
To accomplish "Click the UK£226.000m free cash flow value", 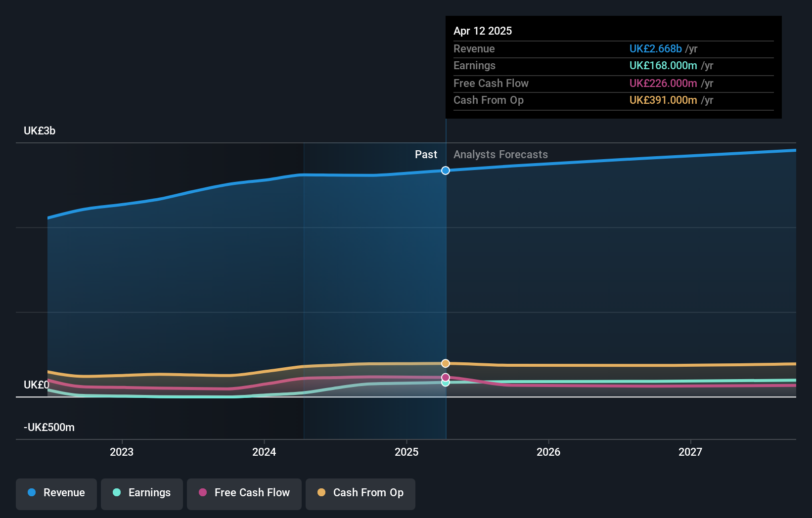I will point(663,84).
